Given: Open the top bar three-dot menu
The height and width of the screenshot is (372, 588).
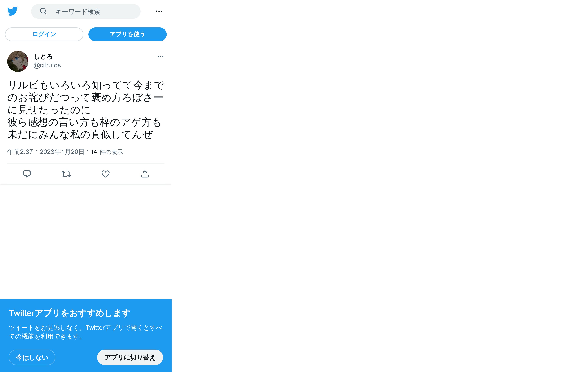Looking at the screenshot, I should [x=159, y=11].
